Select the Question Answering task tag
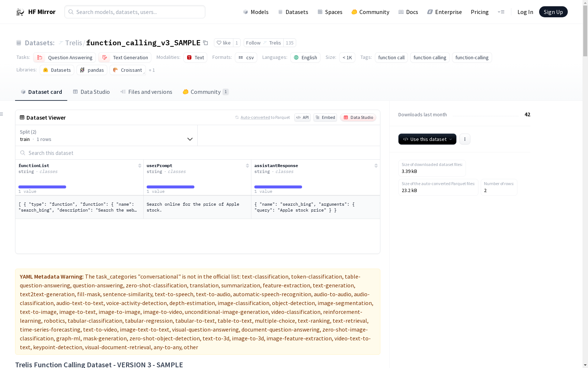Image resolution: width=588 pixels, height=368 pixels. click(65, 57)
